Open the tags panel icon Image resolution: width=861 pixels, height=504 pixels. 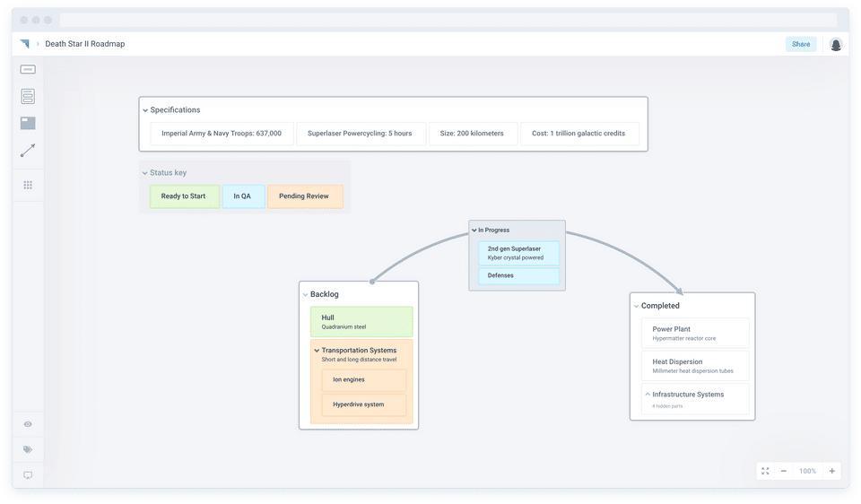pyautogui.click(x=28, y=449)
